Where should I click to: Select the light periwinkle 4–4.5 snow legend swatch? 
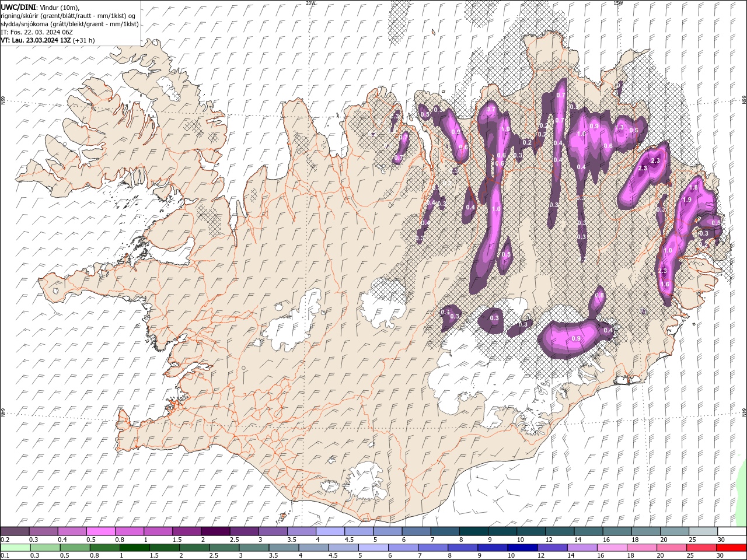click(330, 531)
